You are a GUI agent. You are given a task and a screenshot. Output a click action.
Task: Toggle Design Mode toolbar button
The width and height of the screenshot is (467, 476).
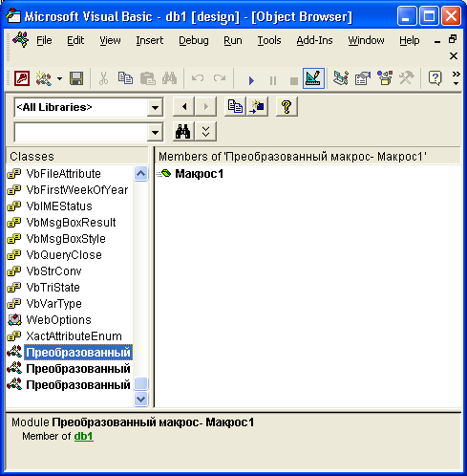click(x=313, y=78)
